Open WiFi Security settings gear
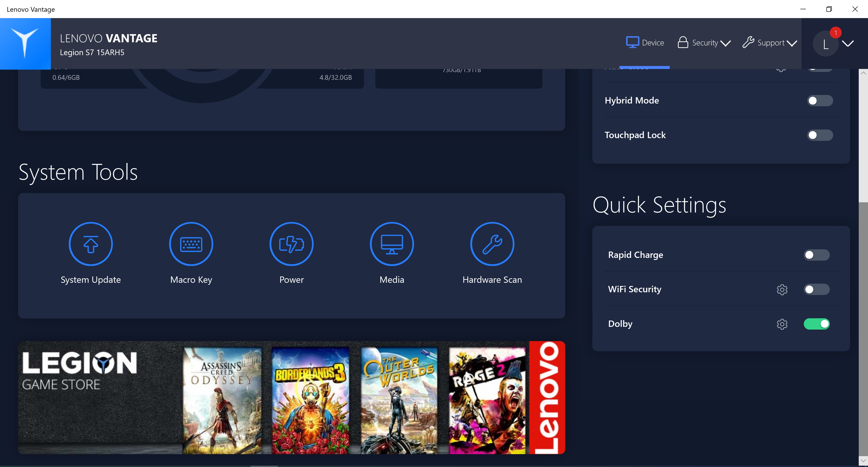Screen dimensions: 868x467 [x=782, y=289]
